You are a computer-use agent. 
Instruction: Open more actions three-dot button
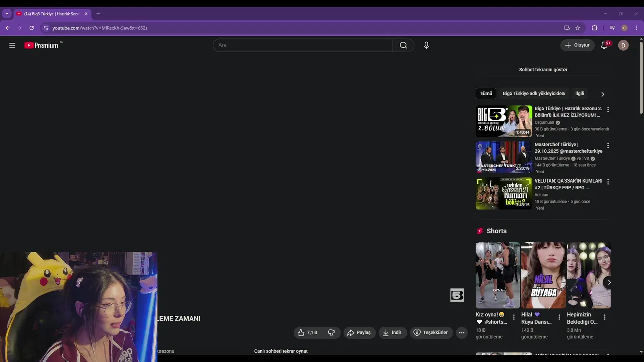(x=461, y=333)
